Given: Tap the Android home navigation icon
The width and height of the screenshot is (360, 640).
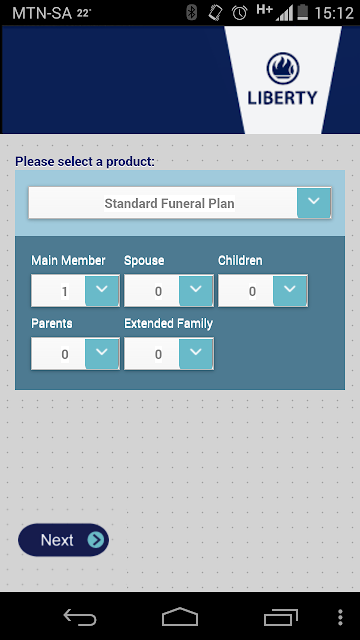Looking at the screenshot, I should pyautogui.click(x=180, y=617).
